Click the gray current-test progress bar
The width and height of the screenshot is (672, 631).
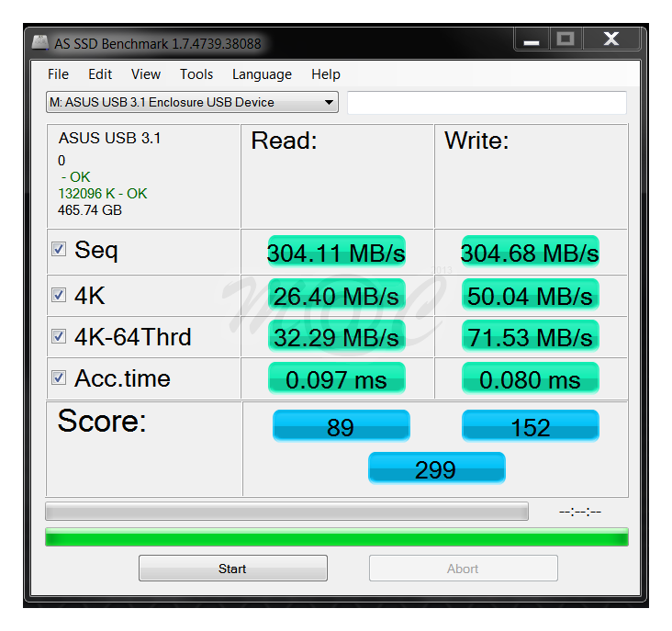pos(286,512)
